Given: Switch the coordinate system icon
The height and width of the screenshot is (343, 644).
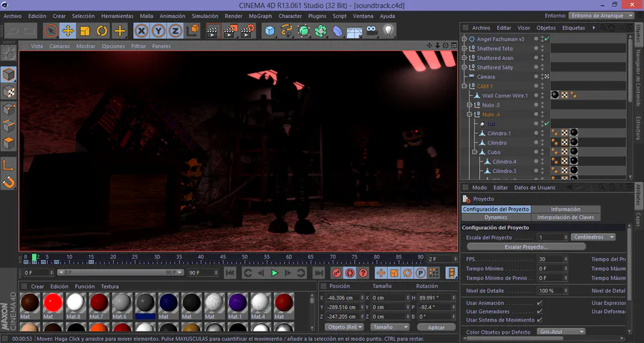Looking at the screenshot, I should (x=193, y=31).
